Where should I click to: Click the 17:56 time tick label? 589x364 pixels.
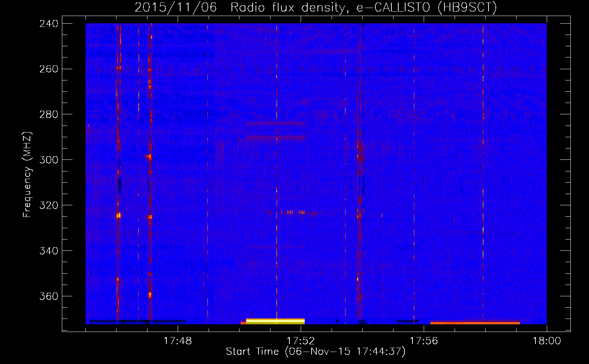[x=424, y=341]
